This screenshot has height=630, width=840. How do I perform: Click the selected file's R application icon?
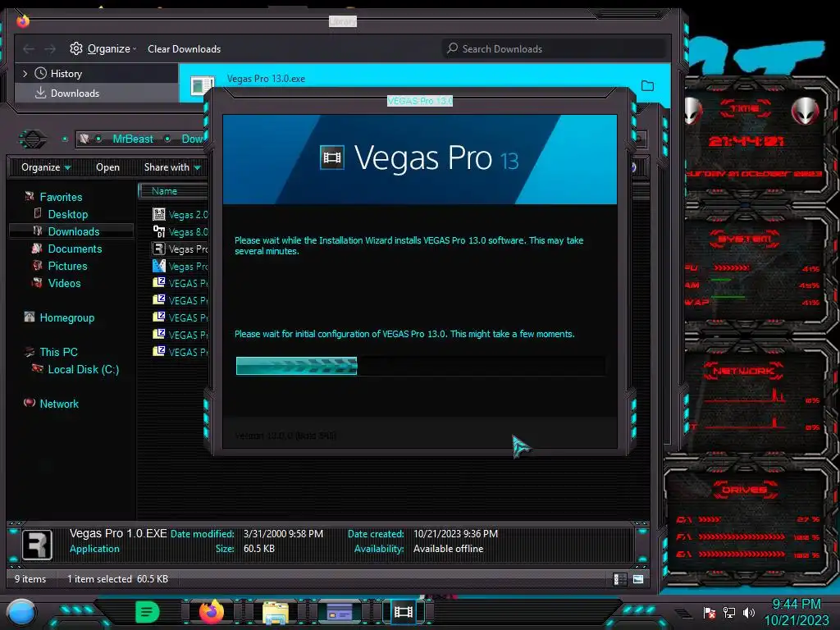(159, 249)
